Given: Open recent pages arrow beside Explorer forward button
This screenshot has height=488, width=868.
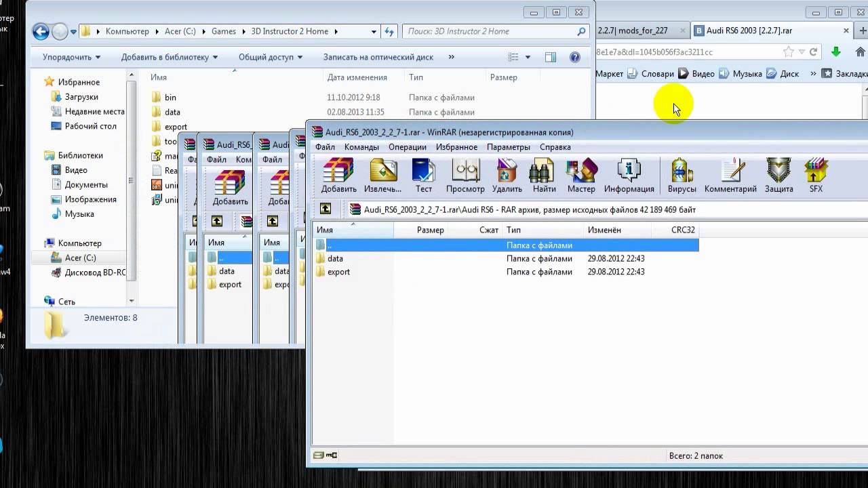Looking at the screenshot, I should 72,32.
